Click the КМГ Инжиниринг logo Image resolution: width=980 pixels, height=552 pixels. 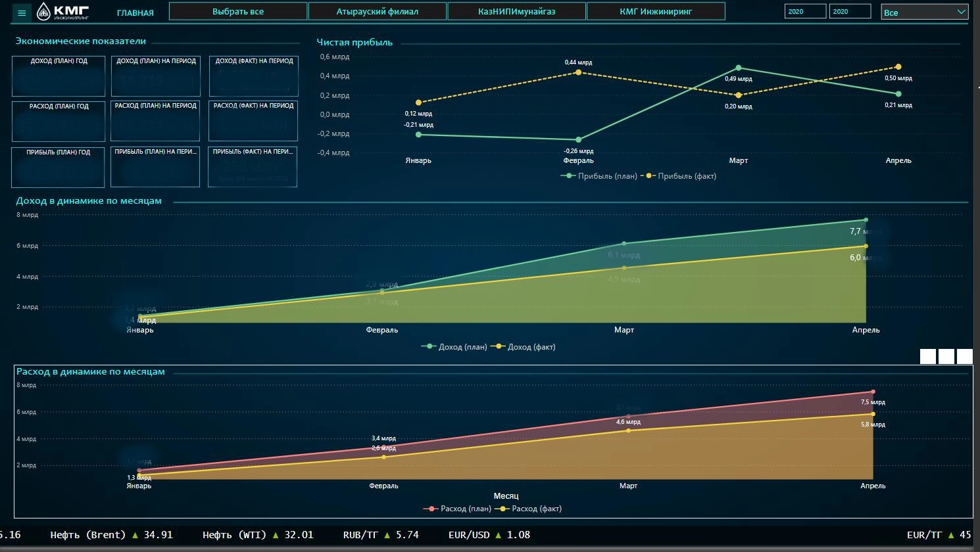click(63, 11)
